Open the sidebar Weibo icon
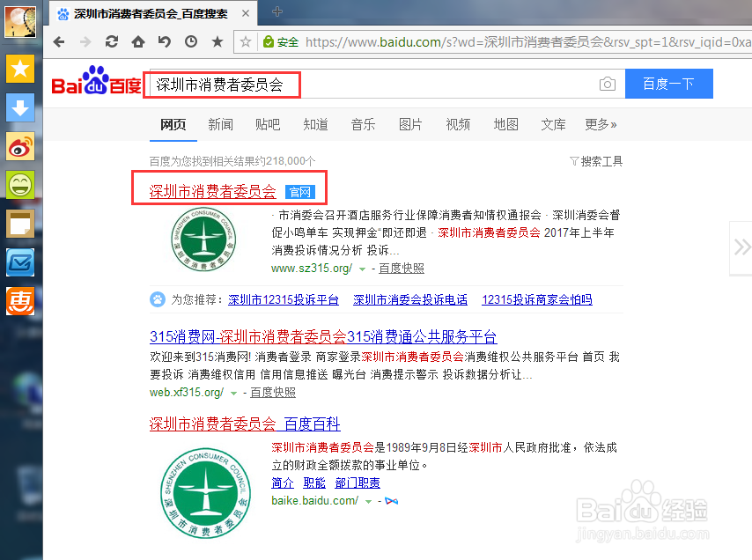 point(20,146)
